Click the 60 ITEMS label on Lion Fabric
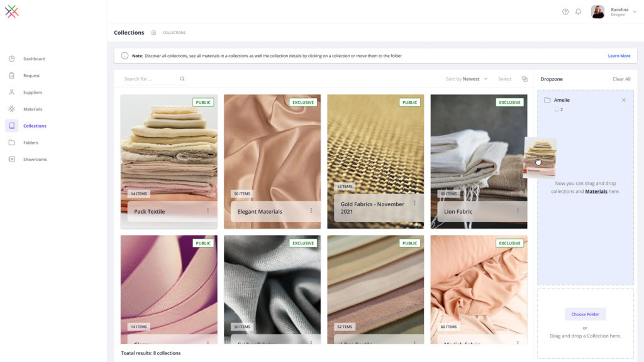644x362 pixels. tap(448, 194)
